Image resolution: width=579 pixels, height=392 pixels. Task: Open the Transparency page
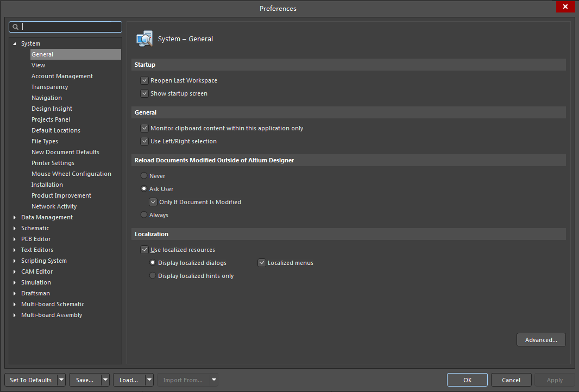pos(50,87)
